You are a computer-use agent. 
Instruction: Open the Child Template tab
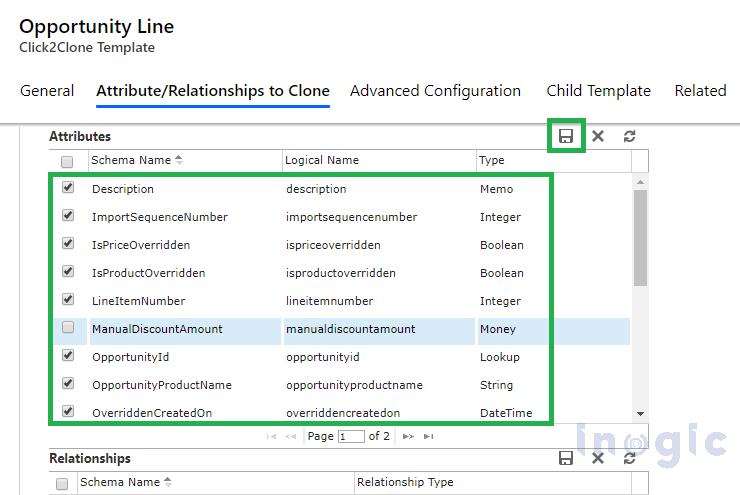click(x=598, y=91)
